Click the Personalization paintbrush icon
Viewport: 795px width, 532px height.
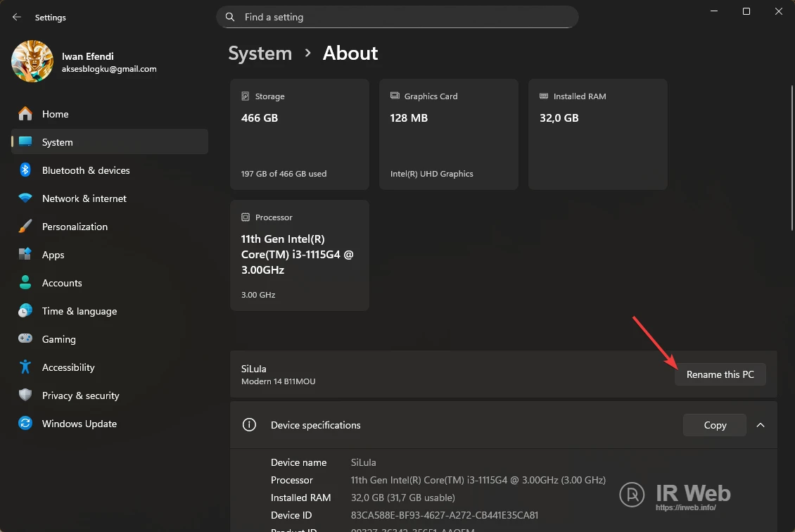tap(25, 226)
